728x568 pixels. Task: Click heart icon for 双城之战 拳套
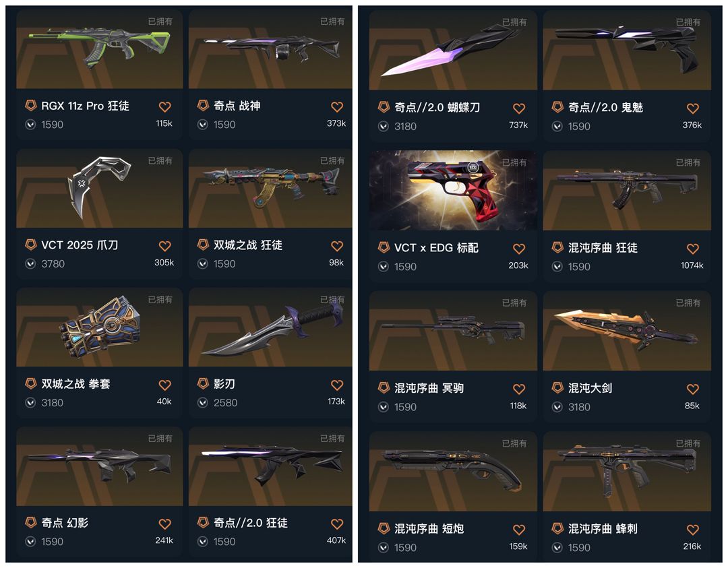pos(165,385)
